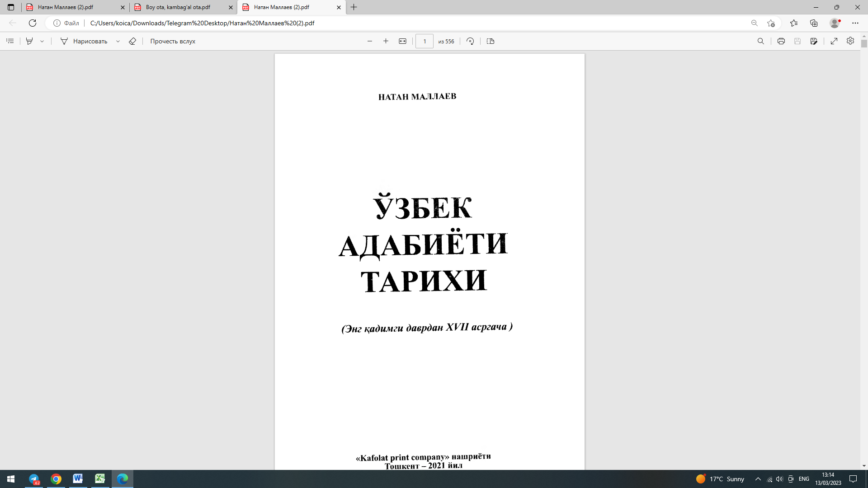Open the Favorites list
The height and width of the screenshot is (488, 868).
pyautogui.click(x=794, y=23)
